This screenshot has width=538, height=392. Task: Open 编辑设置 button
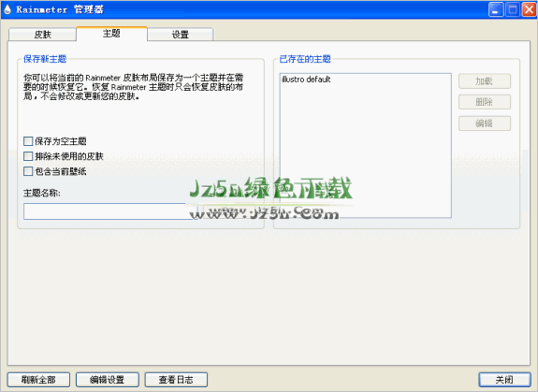tap(107, 380)
